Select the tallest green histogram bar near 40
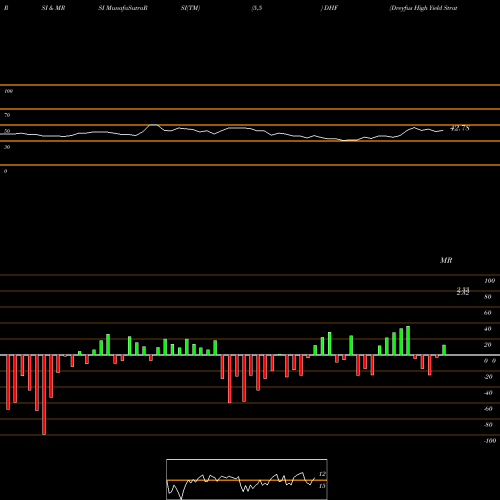 408,341
